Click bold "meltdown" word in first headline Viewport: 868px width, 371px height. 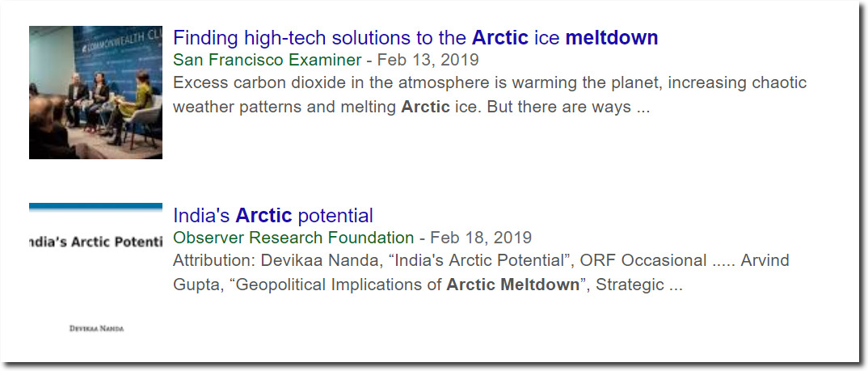pyautogui.click(x=612, y=38)
